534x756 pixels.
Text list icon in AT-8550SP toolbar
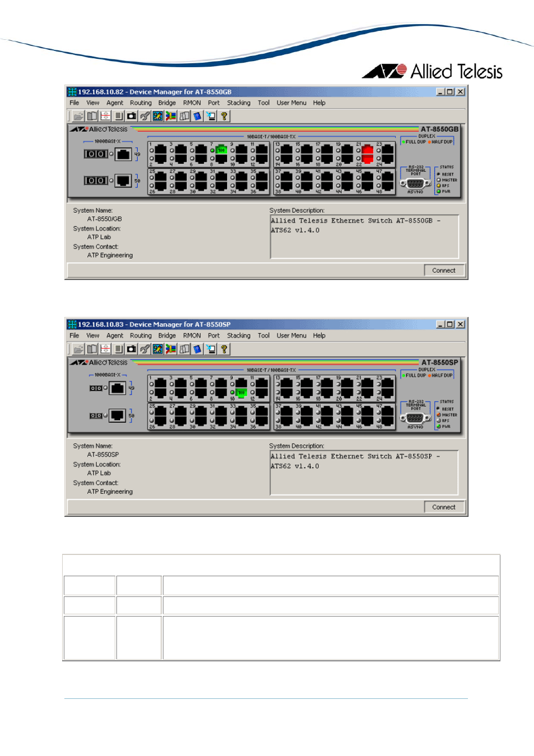pos(119,349)
